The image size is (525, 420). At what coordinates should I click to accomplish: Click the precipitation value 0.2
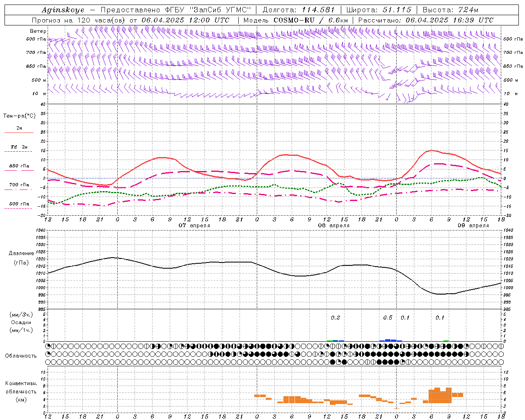tap(336, 317)
